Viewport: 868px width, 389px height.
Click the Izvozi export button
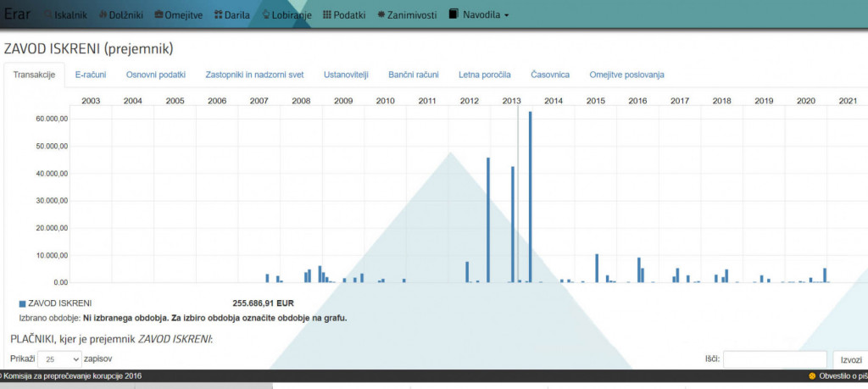coord(851,359)
